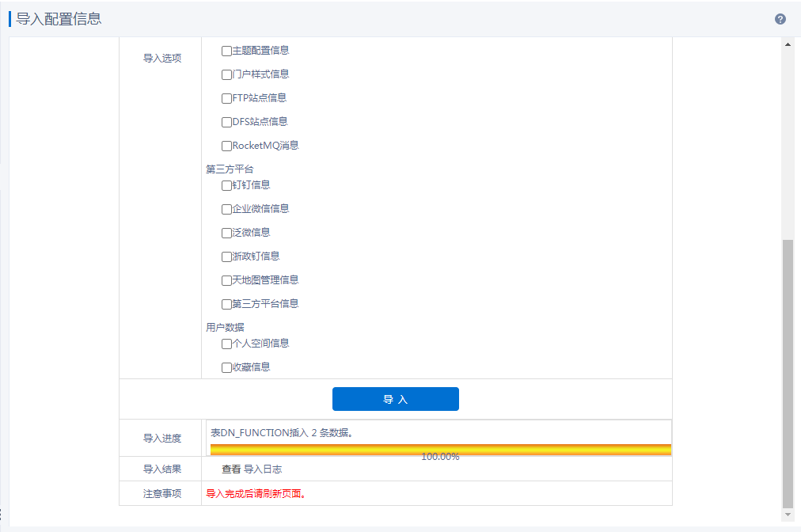Check the 个人空间信息 option

[226, 344]
